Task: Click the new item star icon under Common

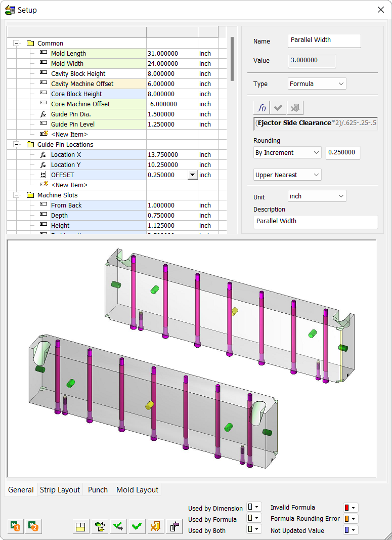Action: (43, 134)
